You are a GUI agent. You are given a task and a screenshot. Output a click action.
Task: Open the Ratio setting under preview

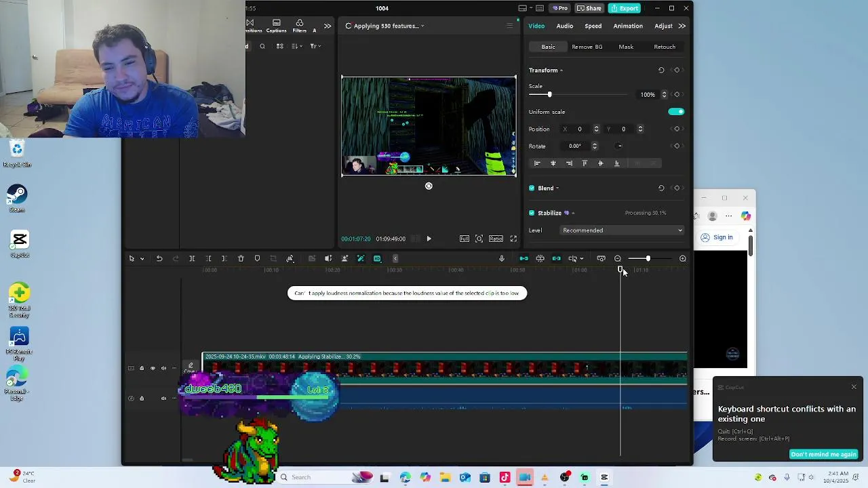point(496,239)
